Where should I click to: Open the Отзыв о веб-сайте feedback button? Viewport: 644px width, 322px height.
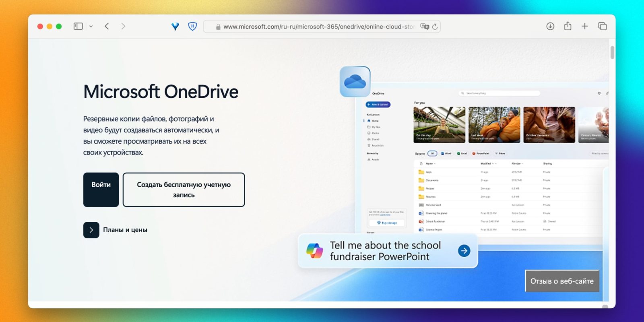point(562,281)
